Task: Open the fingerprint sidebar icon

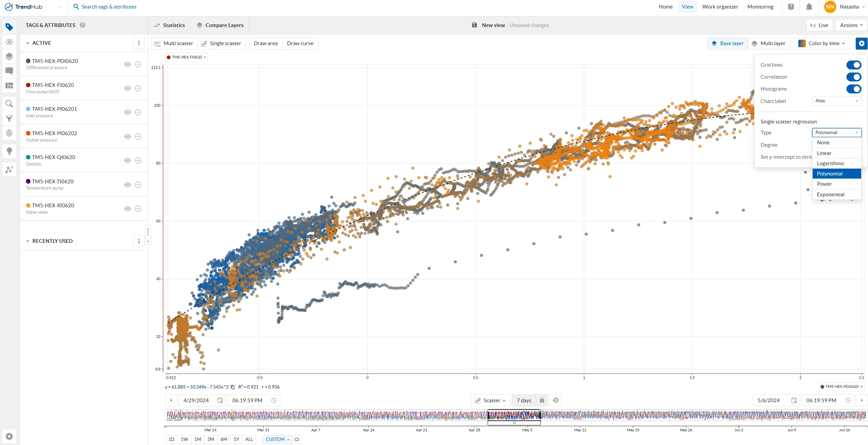Action: (9, 133)
